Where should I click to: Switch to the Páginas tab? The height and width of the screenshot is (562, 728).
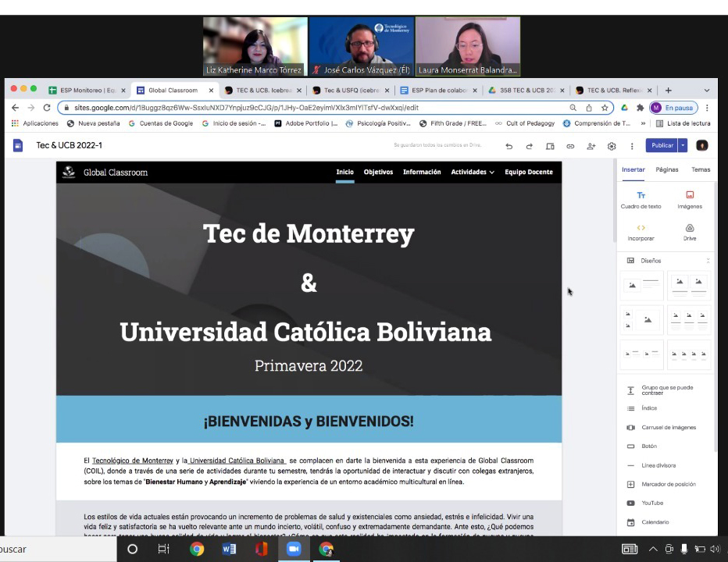pos(666,169)
